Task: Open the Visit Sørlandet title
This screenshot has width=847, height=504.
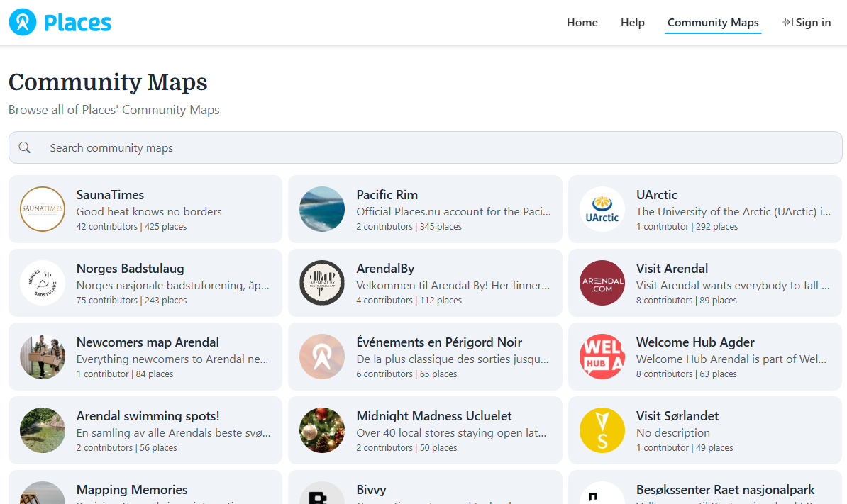Action: pos(677,416)
